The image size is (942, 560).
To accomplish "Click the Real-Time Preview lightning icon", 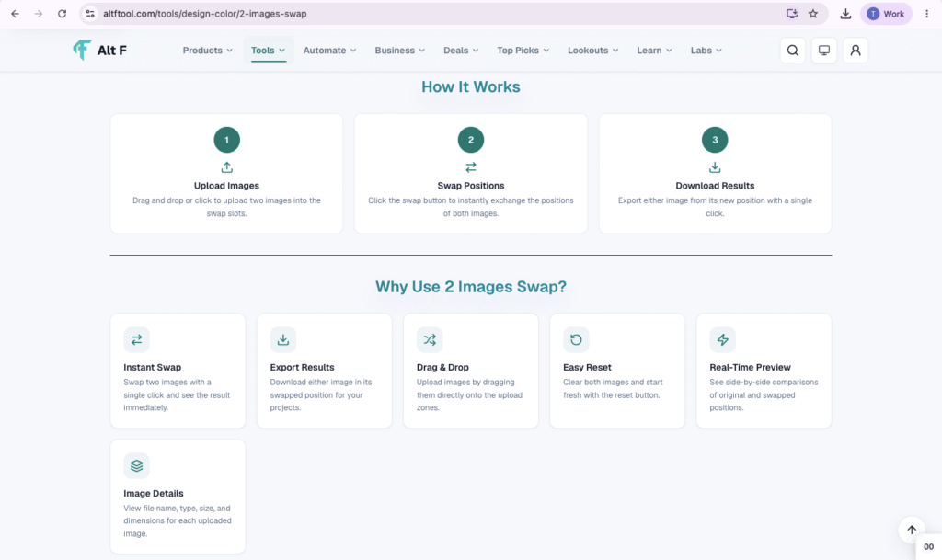I will 722,339.
